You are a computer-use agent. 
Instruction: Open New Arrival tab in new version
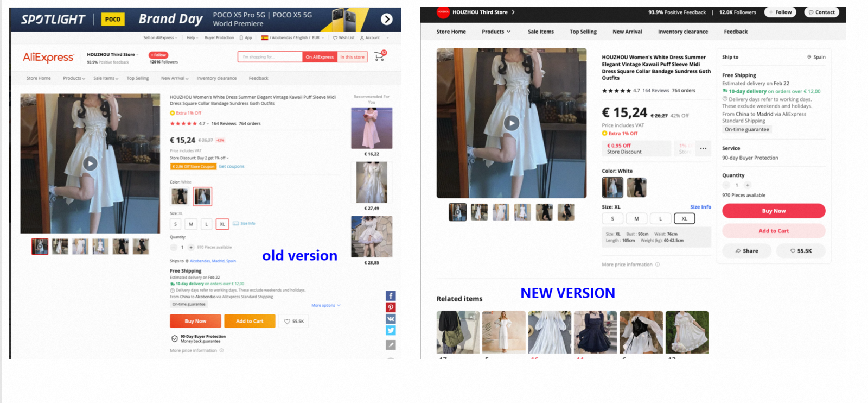[x=627, y=32]
